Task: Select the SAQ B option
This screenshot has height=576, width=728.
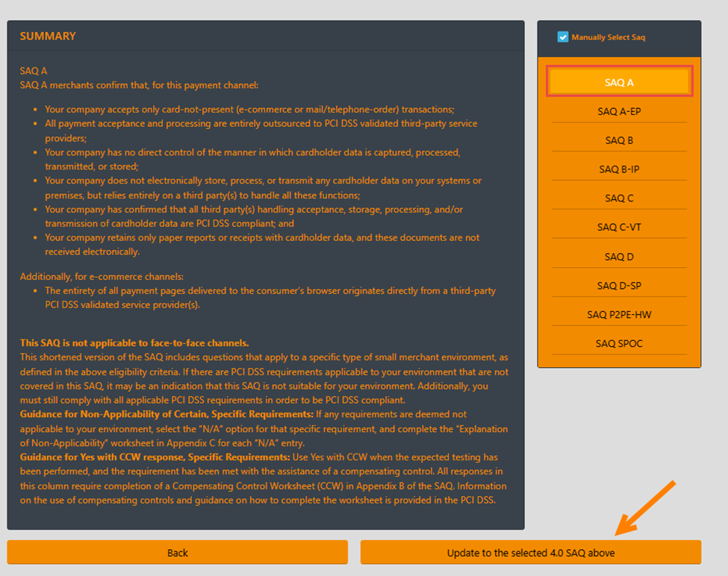Action: pyautogui.click(x=619, y=140)
